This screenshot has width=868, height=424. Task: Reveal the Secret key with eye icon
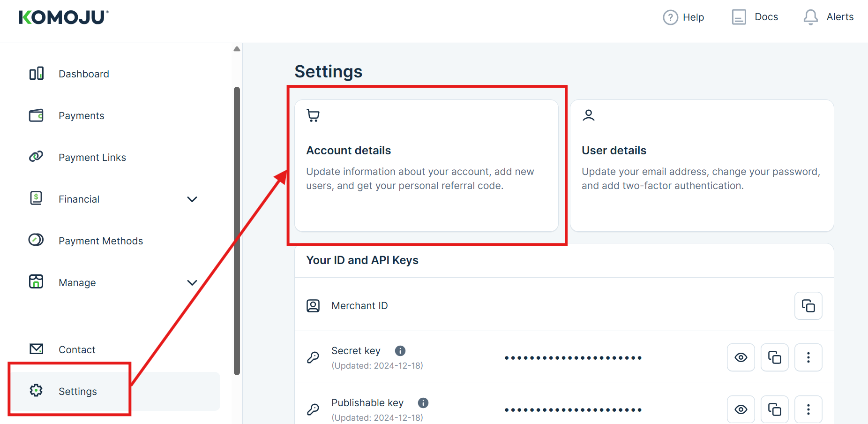(x=741, y=357)
